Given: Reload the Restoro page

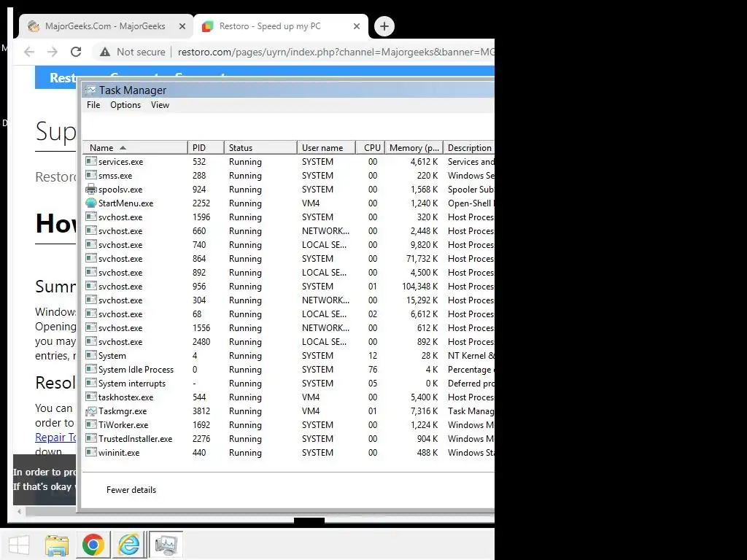Looking at the screenshot, I should click(x=76, y=52).
